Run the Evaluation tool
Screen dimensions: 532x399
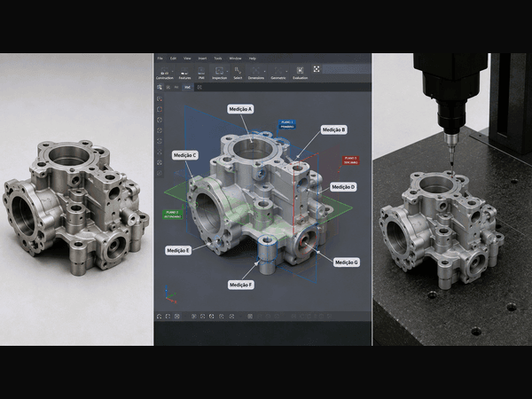point(300,73)
